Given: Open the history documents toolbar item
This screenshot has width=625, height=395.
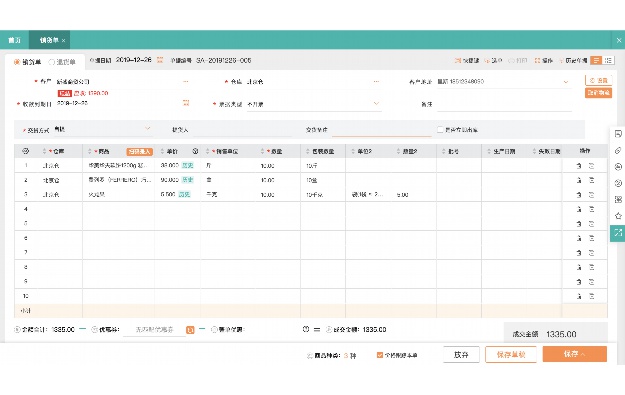Looking at the screenshot, I should (573, 61).
